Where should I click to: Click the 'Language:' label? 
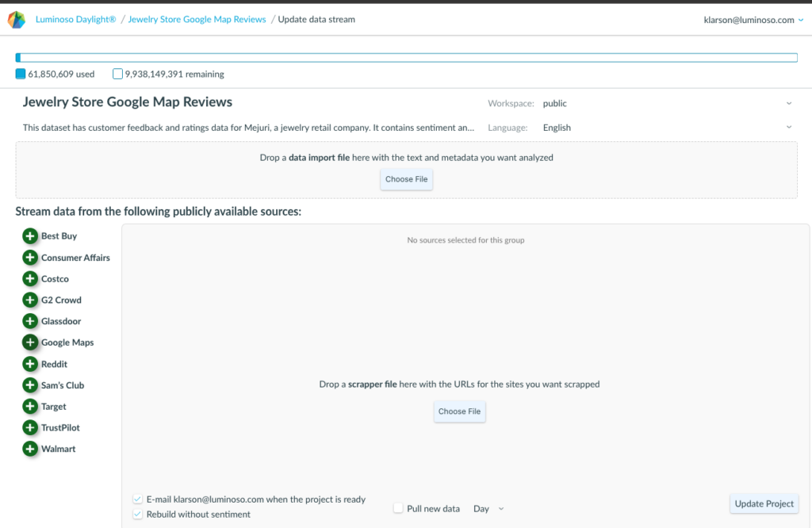pos(507,128)
